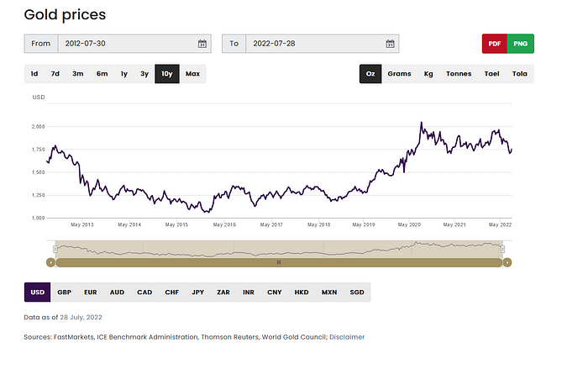Select USD currency

pyautogui.click(x=38, y=292)
